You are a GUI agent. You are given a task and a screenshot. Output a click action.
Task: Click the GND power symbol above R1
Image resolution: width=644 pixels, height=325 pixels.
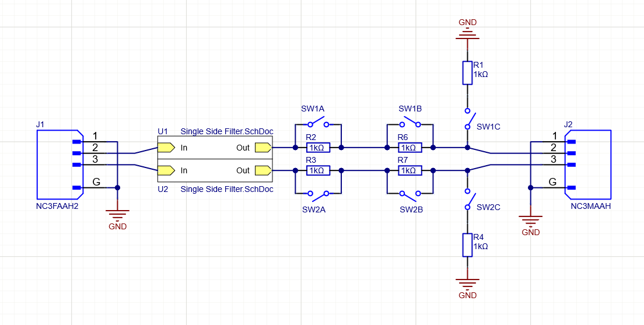click(467, 35)
